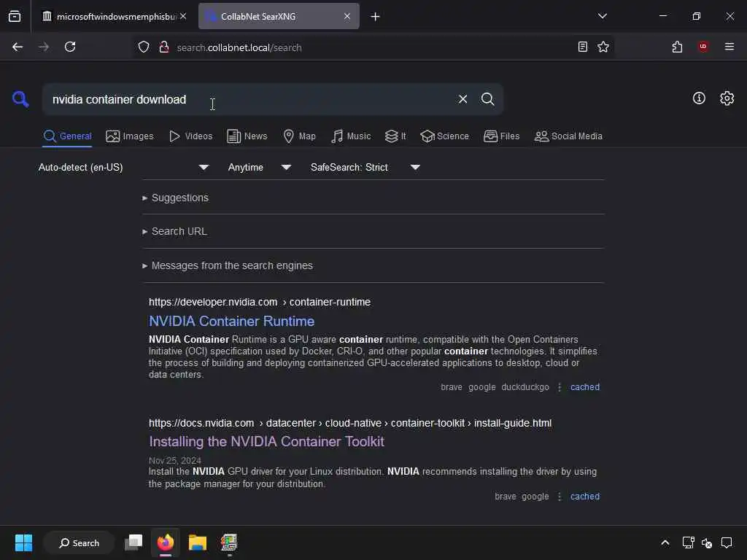747x560 pixels.
Task: Click the connection lock icon
Action: [x=164, y=47]
